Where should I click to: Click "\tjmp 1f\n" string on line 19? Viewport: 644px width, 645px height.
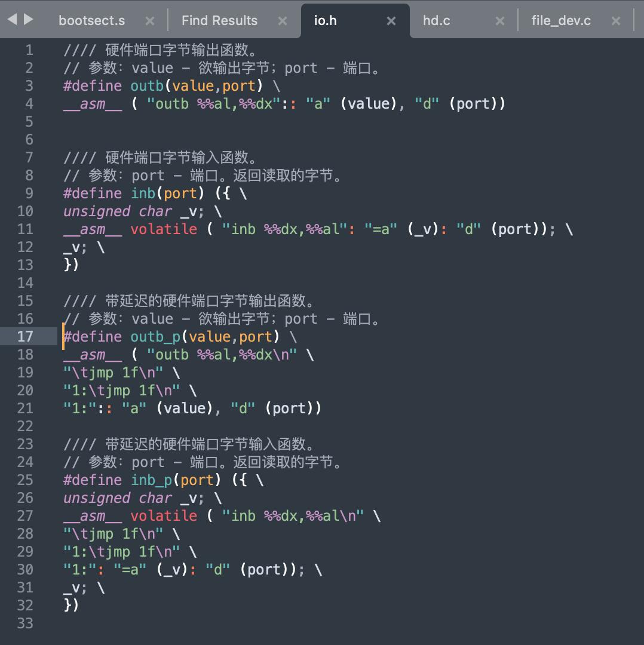[x=113, y=373]
